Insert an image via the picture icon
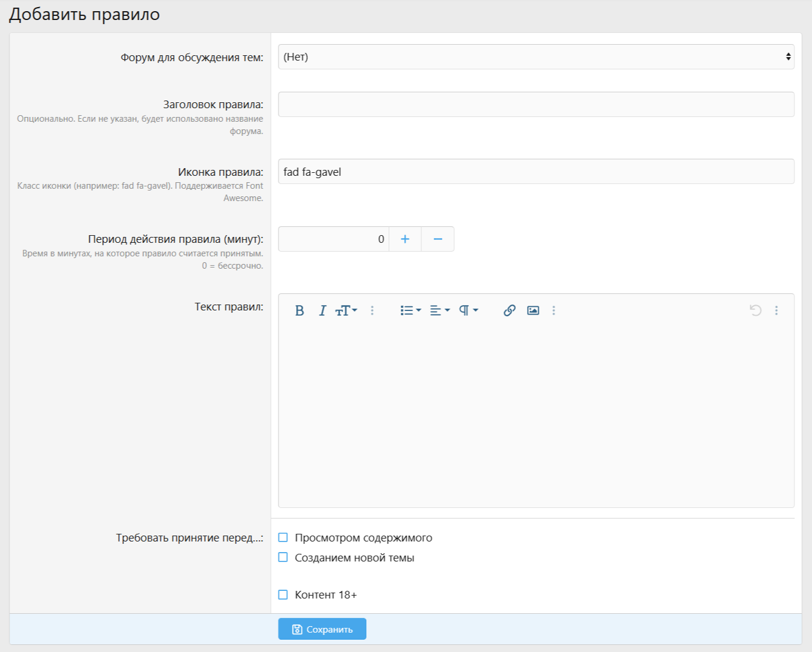The height and width of the screenshot is (652, 812). pos(533,310)
